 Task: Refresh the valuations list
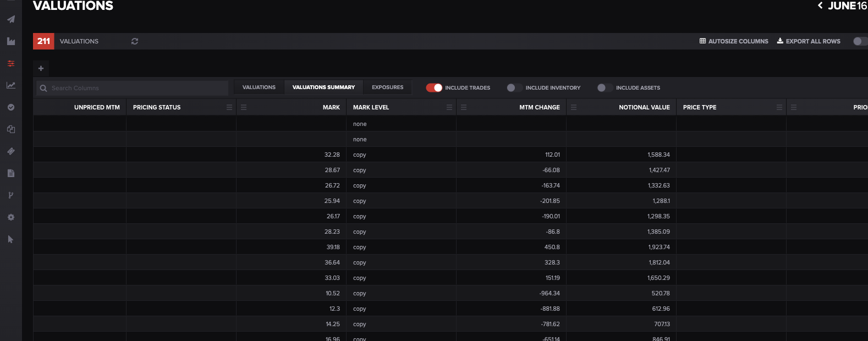coord(135,41)
